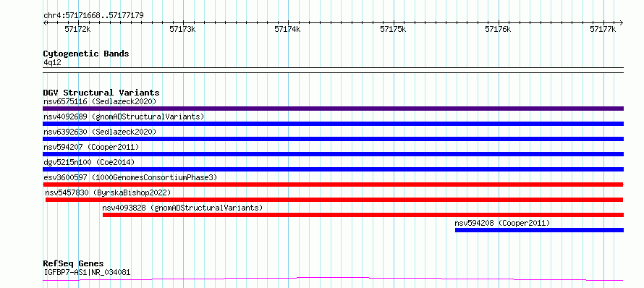Click the 57176k ruler position
This screenshot has height=288, width=644.
(x=499, y=30)
